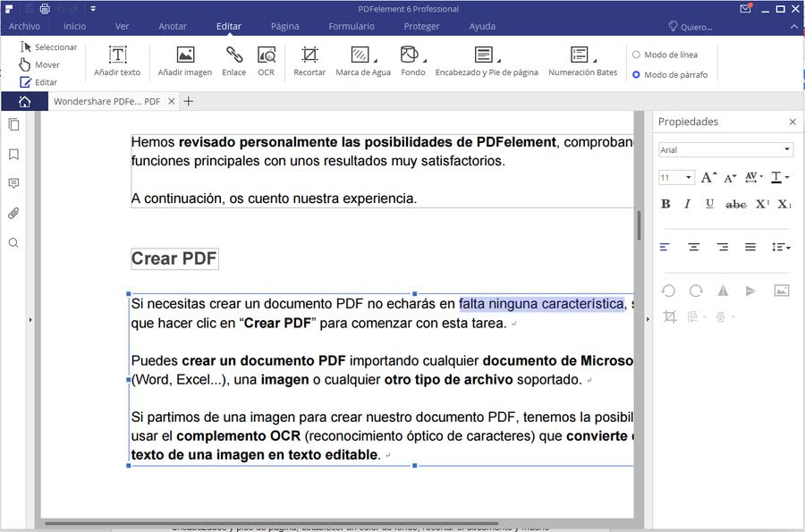Run the OCR tool
805x532 pixels.
coord(266,61)
